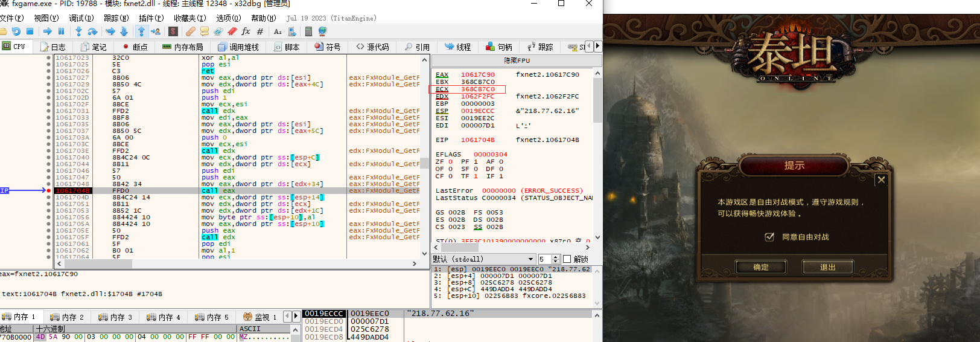This screenshot has height=342, width=980.
Task: Click the stop debugging square icon
Action: [30, 31]
